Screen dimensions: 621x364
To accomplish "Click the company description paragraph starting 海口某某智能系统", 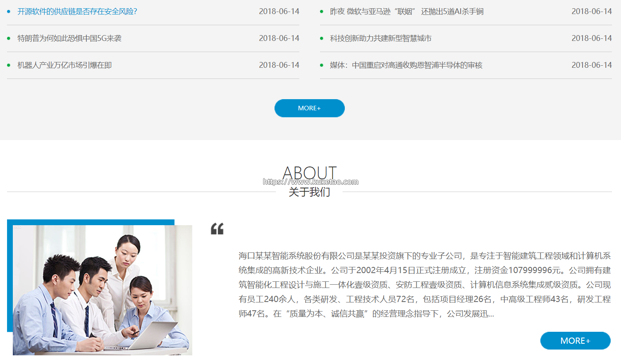I will tap(425, 285).
